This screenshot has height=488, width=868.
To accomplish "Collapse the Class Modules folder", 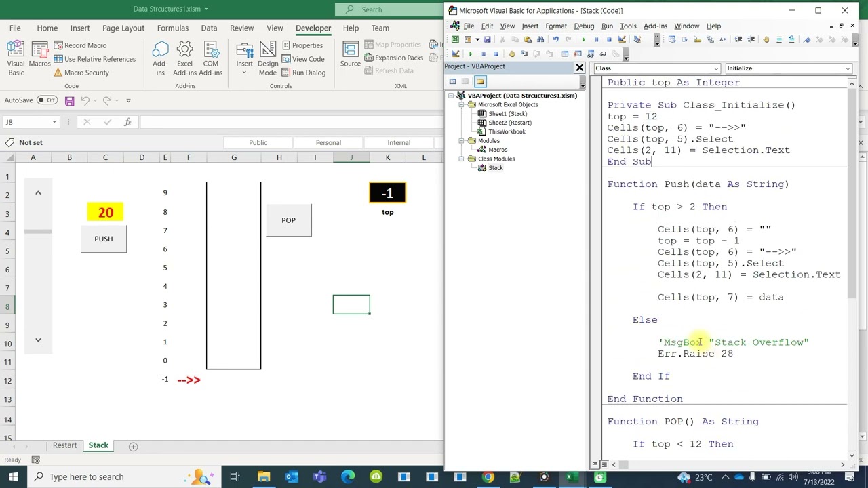I will click(461, 159).
